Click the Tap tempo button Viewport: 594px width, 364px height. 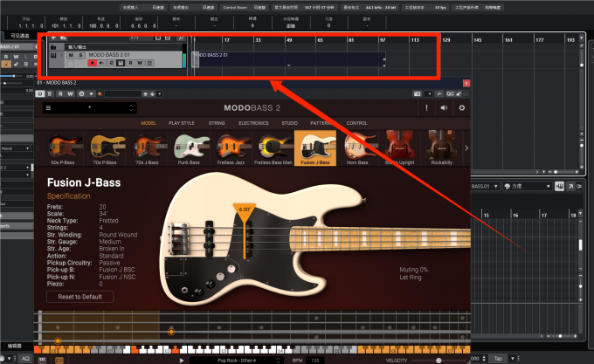[498, 358]
